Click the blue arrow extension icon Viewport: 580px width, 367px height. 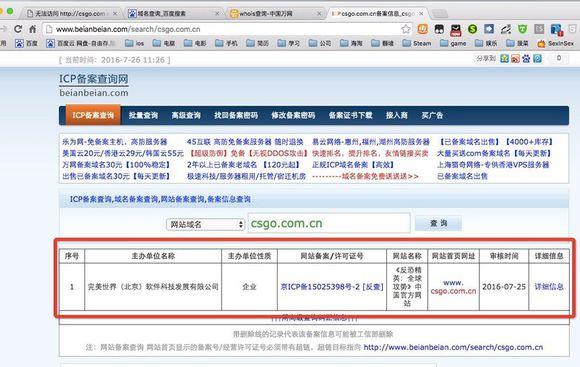(489, 29)
